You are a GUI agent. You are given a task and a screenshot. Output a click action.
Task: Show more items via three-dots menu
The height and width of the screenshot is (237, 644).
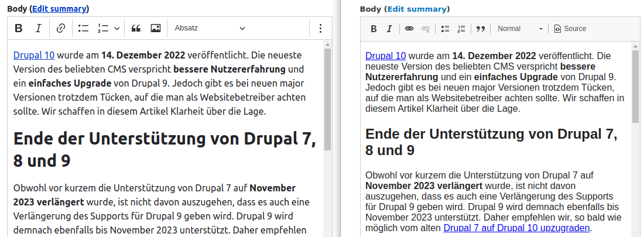[x=320, y=28]
